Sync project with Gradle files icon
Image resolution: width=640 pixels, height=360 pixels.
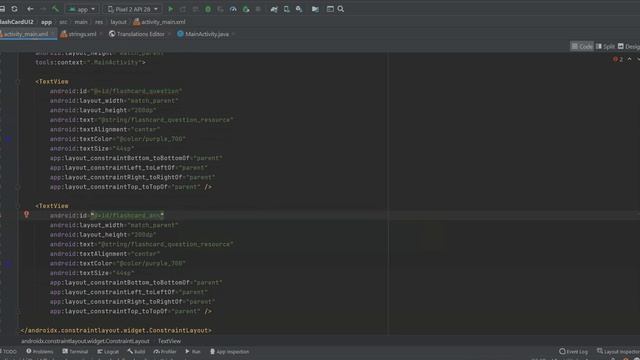pyautogui.click(x=274, y=9)
